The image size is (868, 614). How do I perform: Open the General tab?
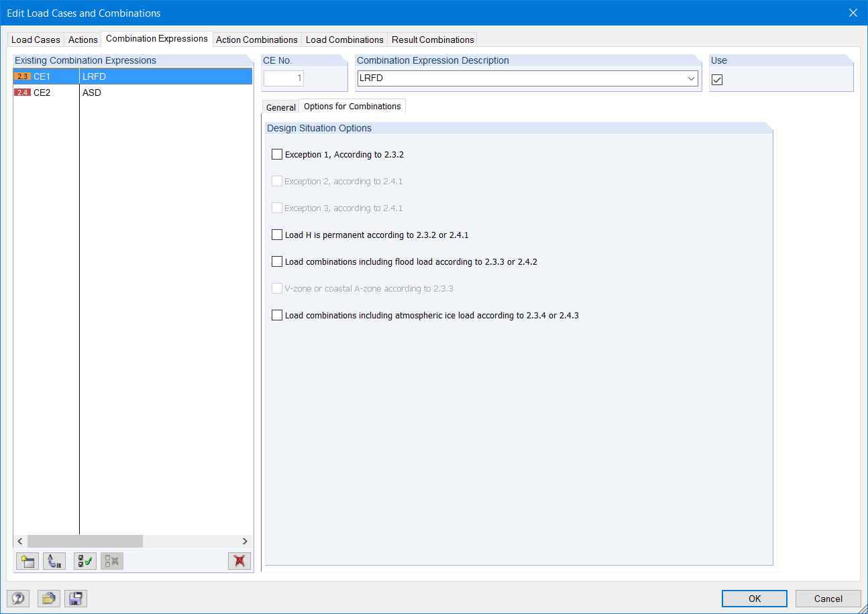280,106
